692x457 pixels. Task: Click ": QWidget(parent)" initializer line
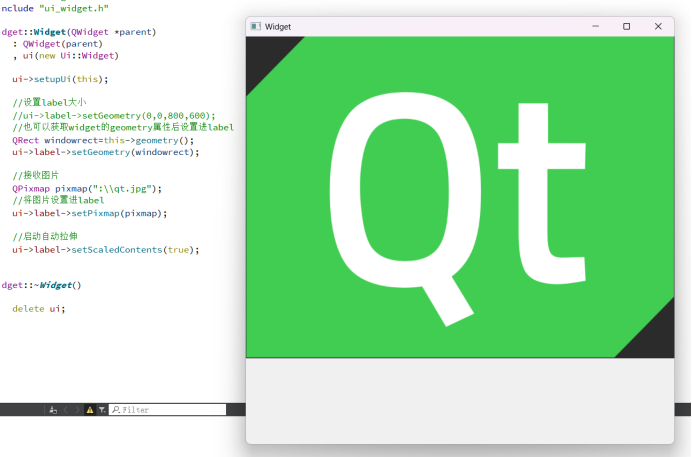[x=57, y=44]
